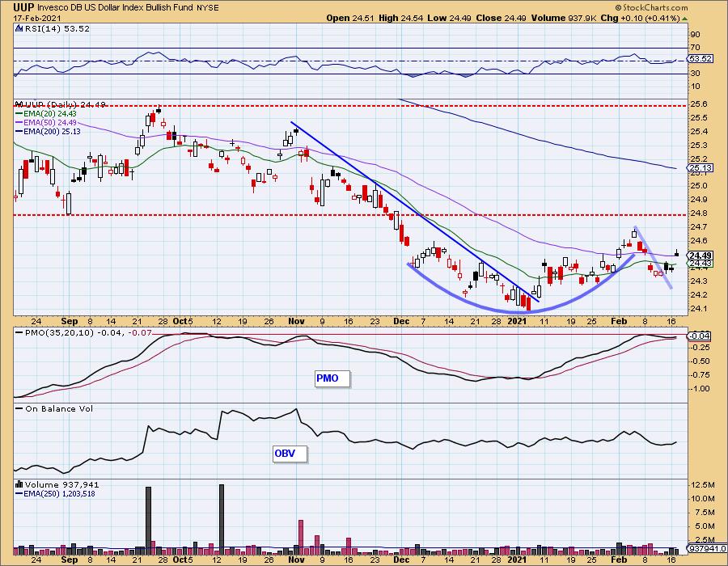Click the RSI(14) 53.52 indicator label
The image size is (728, 566).
point(57,28)
